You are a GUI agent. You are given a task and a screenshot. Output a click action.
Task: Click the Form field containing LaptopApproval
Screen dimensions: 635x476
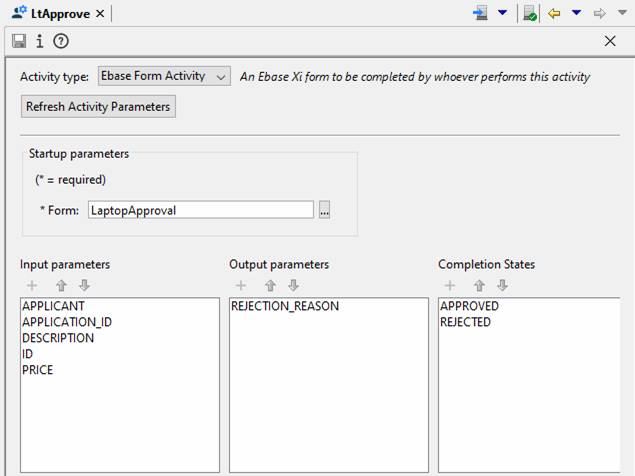[x=200, y=210]
